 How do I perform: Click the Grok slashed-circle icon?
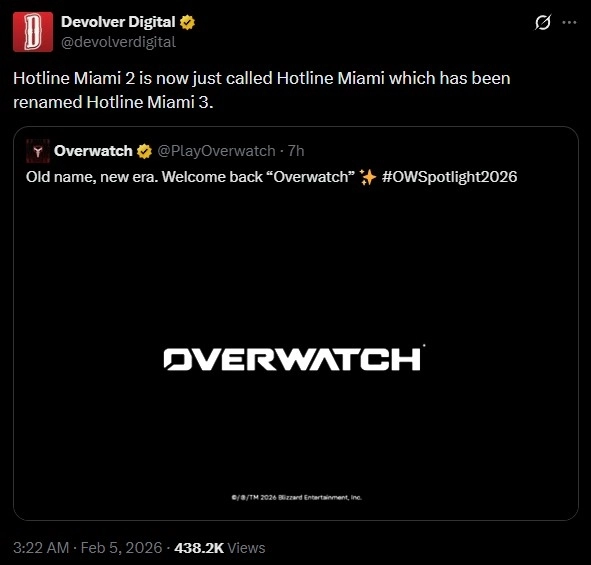543,22
